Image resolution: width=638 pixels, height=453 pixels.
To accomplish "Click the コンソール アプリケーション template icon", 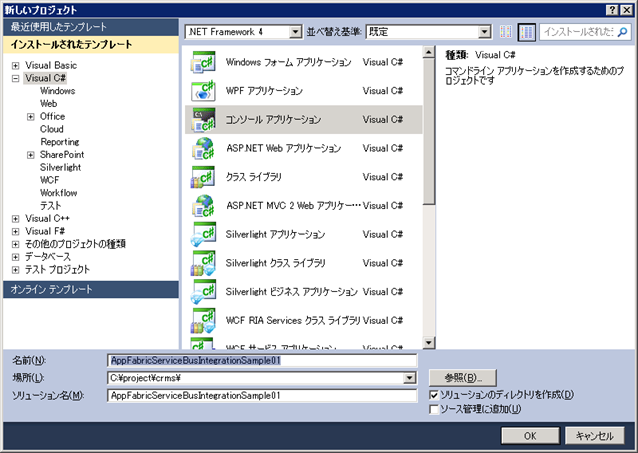I will coord(203,120).
